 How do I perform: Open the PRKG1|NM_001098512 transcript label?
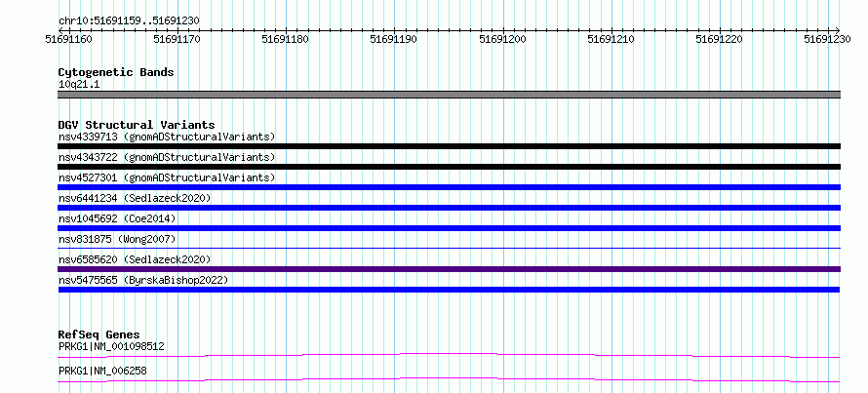pyautogui.click(x=111, y=347)
